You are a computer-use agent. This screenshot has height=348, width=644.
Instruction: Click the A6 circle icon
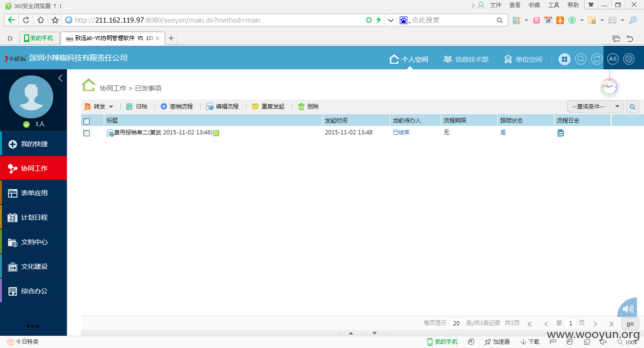point(612,59)
